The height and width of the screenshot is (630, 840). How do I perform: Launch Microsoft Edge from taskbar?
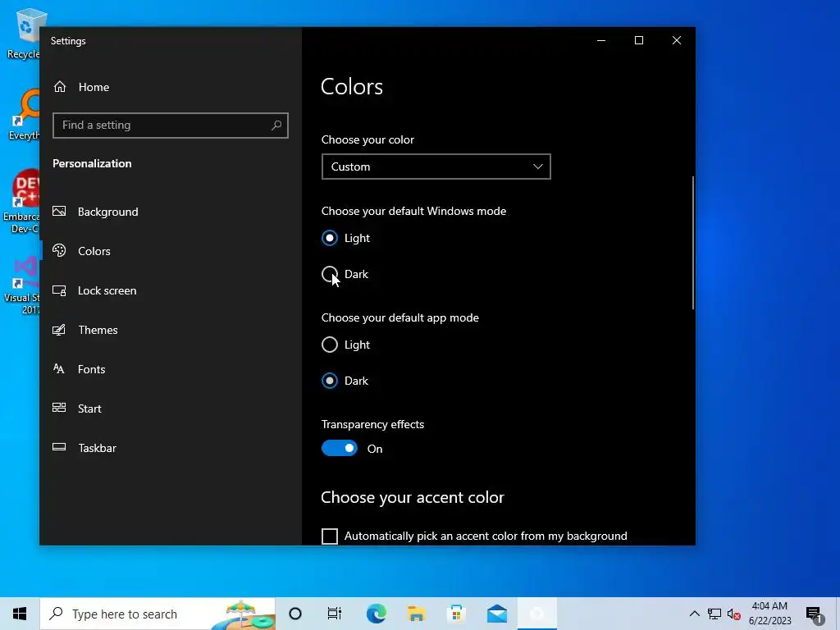click(x=376, y=614)
